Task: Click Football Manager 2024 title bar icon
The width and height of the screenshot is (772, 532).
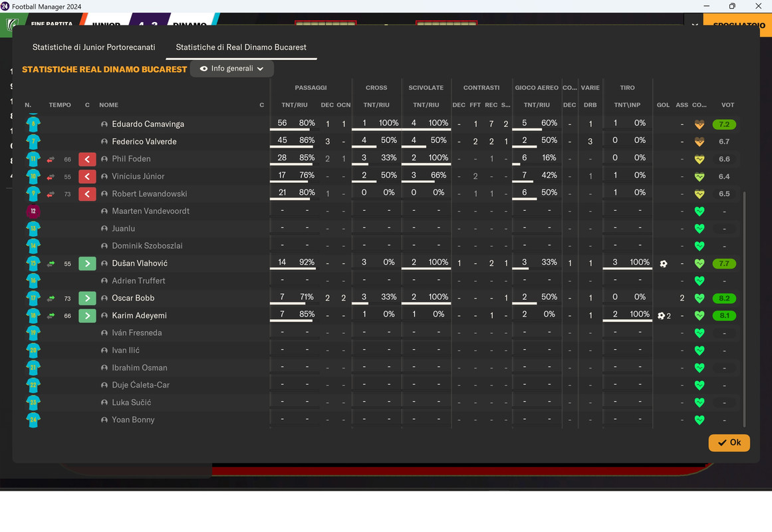Action: (x=5, y=6)
